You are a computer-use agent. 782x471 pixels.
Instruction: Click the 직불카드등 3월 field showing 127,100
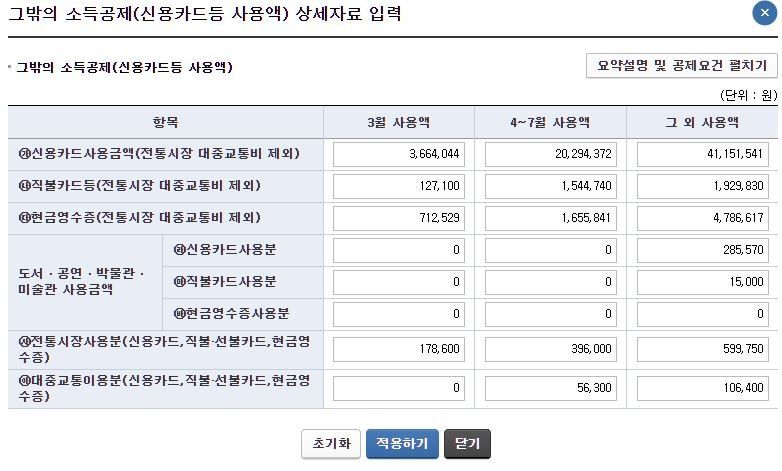(x=398, y=186)
